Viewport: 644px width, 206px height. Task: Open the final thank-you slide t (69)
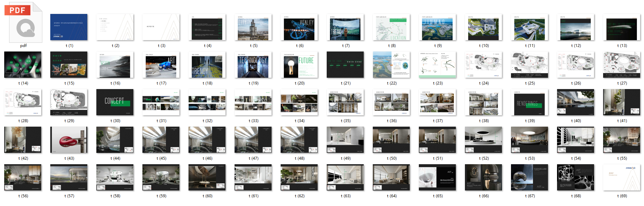pos(622,177)
